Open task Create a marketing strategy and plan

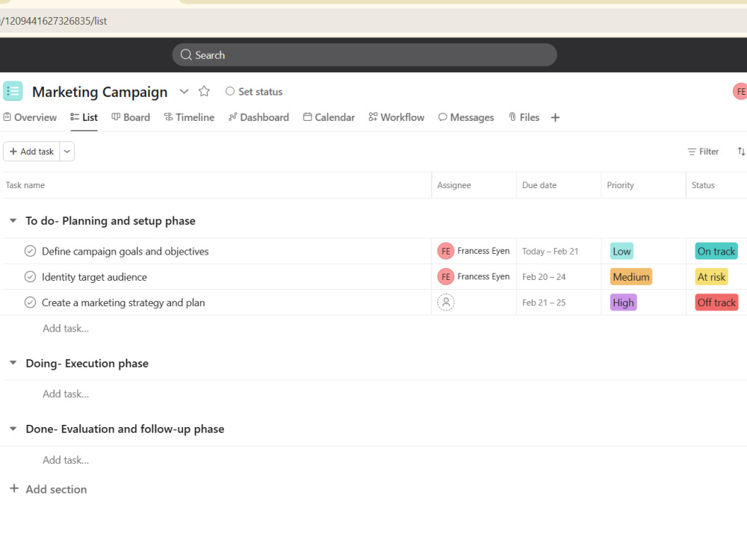(x=123, y=302)
